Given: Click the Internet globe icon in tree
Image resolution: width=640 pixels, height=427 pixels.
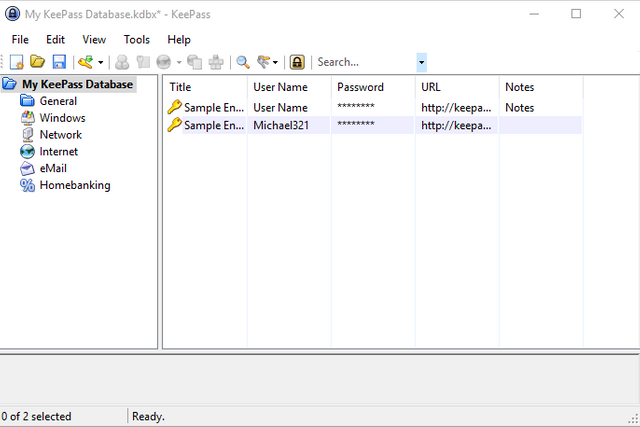Looking at the screenshot, I should tap(27, 151).
